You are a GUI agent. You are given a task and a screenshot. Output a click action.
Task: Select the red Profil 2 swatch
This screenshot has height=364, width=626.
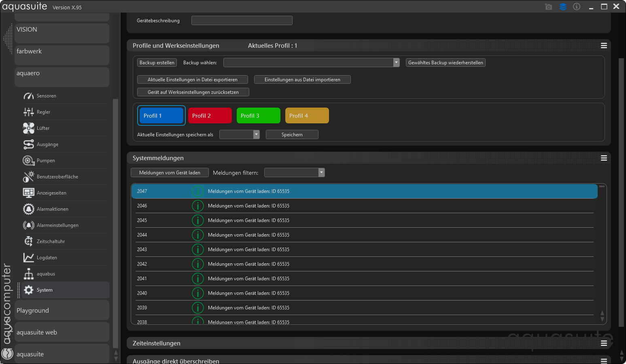[210, 116]
